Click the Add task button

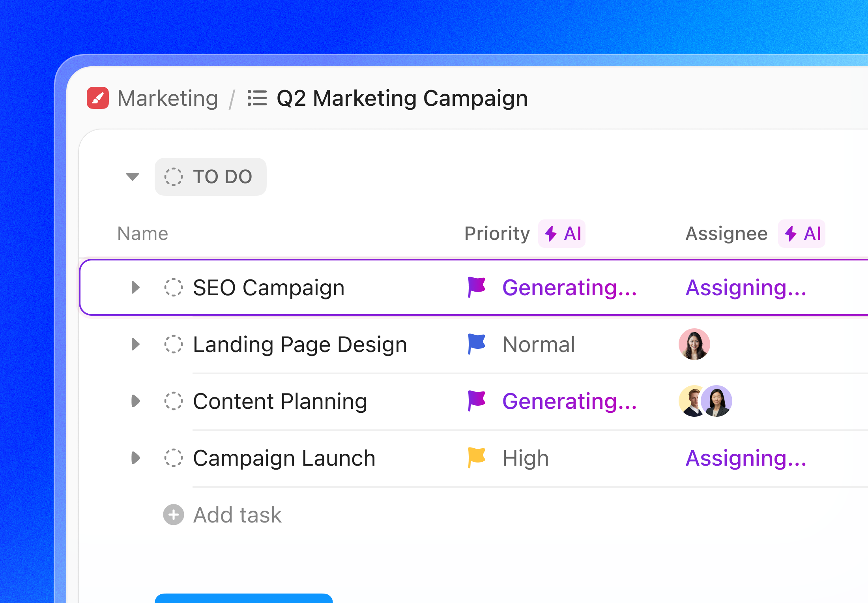[237, 515]
